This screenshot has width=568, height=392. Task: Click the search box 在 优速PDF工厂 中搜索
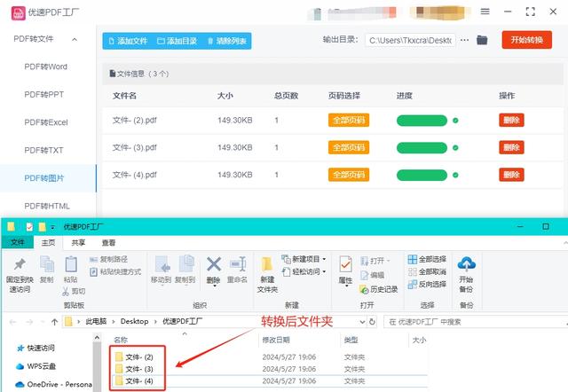(475, 322)
